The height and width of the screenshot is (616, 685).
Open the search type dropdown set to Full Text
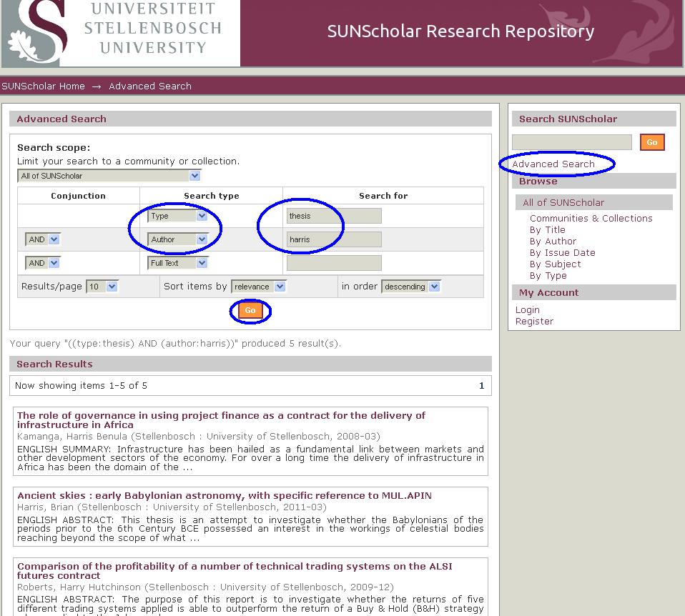(177, 263)
